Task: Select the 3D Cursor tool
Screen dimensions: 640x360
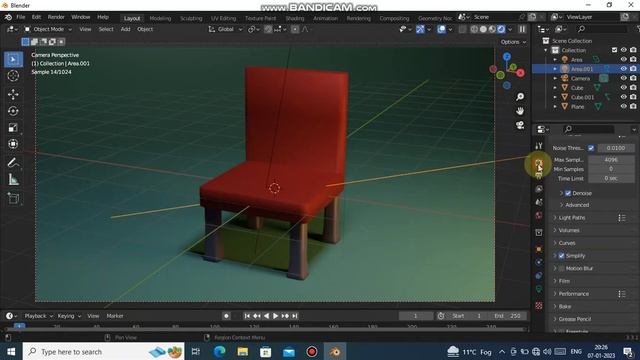Action: [x=13, y=76]
